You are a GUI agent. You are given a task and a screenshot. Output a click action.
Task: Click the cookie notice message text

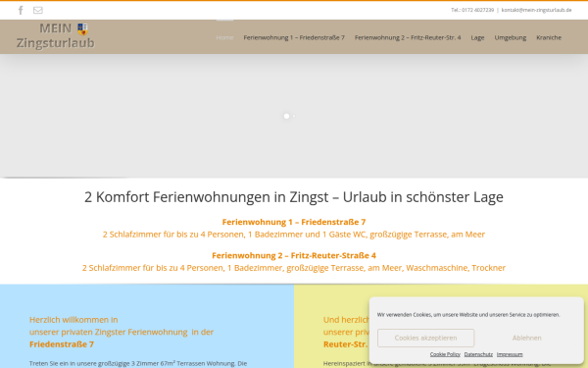click(x=468, y=315)
